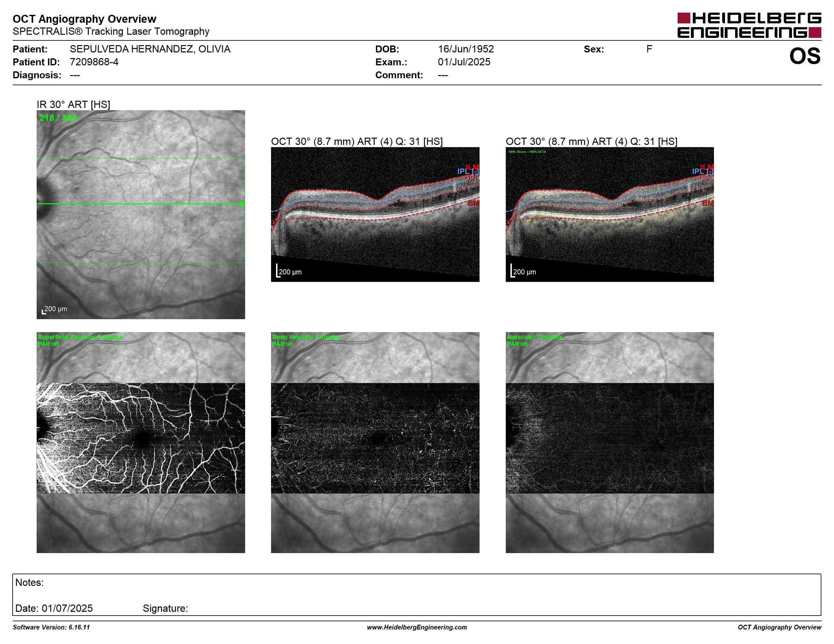Click the Avascular Complex angiography image

point(609,442)
